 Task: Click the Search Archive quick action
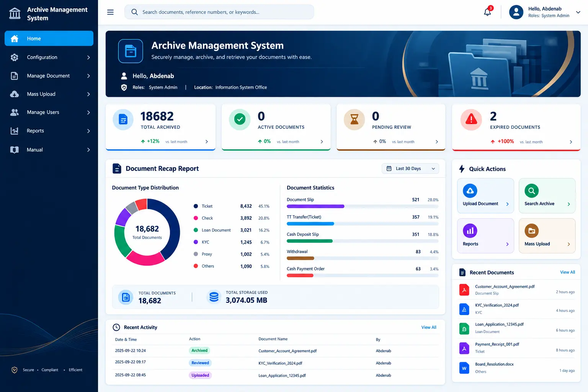[x=547, y=196]
